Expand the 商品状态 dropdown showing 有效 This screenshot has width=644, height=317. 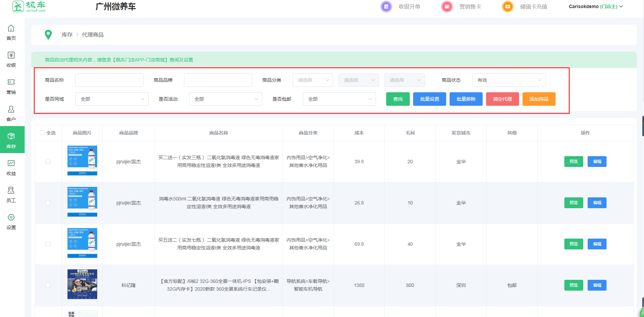point(508,80)
